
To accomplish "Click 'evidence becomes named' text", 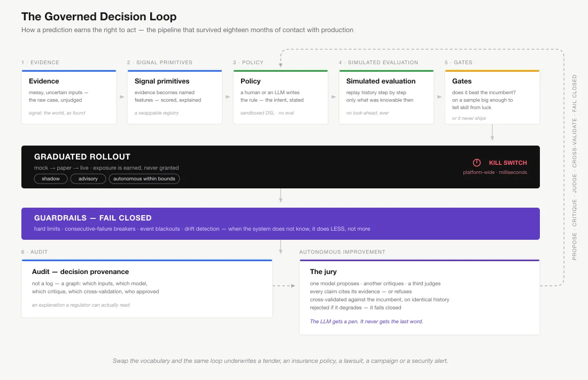I will 165,93.
